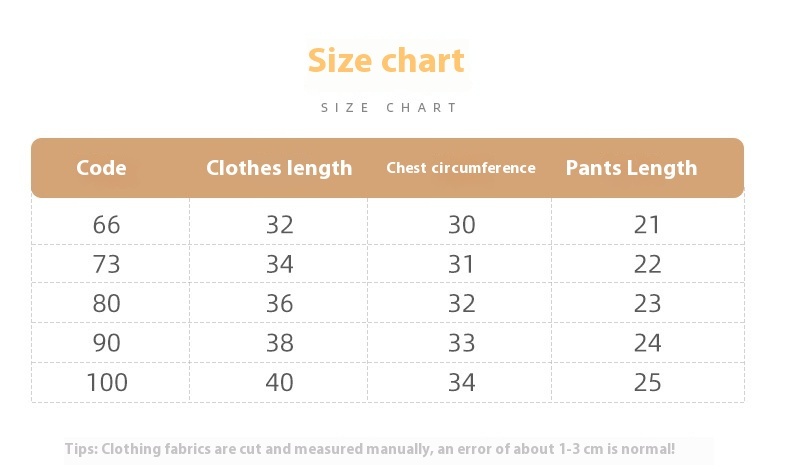
Task: Click the spaced 'SIZE CHART' subtitle
Action: (388, 108)
